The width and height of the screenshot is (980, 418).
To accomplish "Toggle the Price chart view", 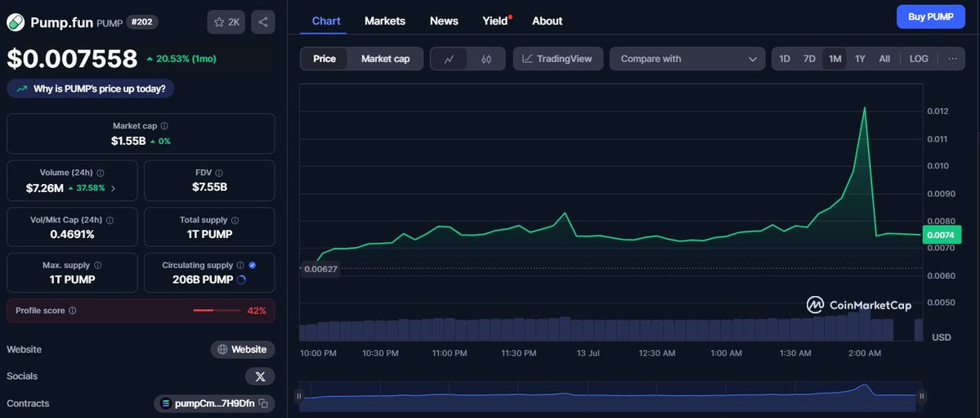I will (x=324, y=59).
